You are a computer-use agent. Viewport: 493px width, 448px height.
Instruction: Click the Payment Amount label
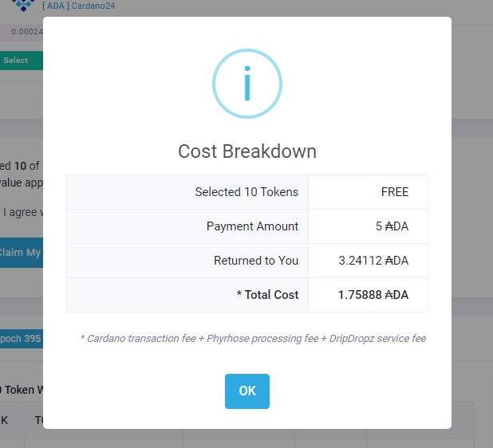point(252,226)
